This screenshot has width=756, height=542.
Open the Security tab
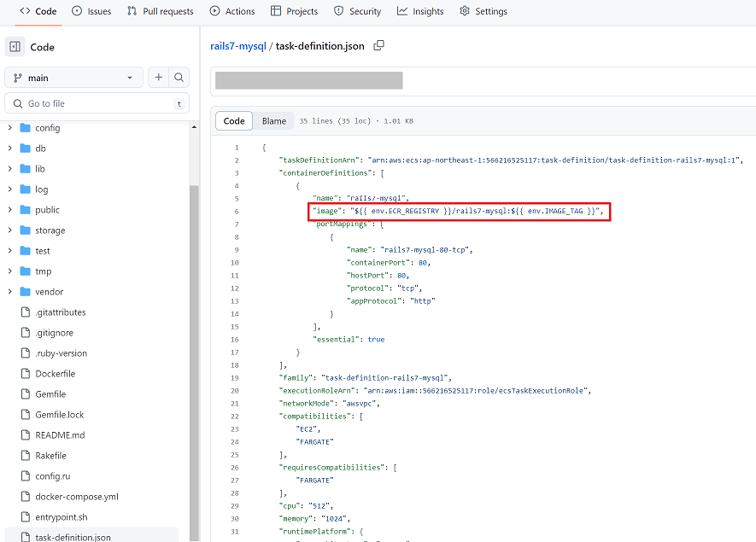coord(357,11)
